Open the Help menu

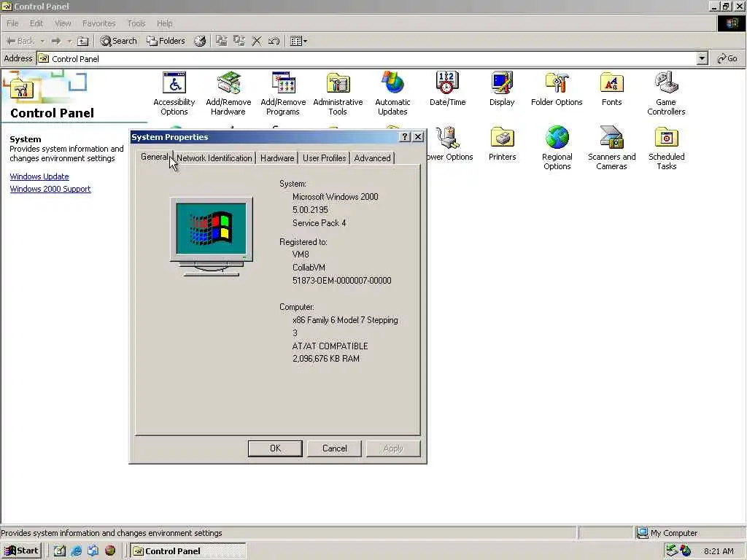[164, 23]
